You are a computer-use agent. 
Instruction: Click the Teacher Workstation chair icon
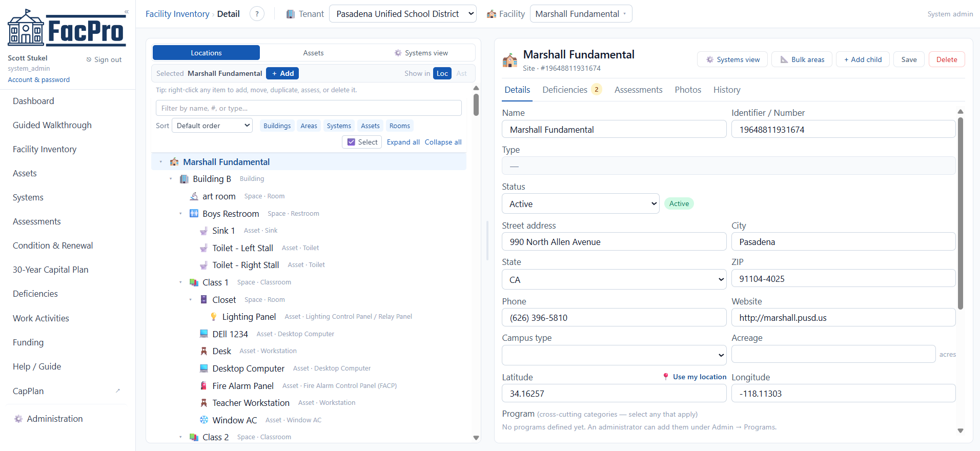(203, 403)
